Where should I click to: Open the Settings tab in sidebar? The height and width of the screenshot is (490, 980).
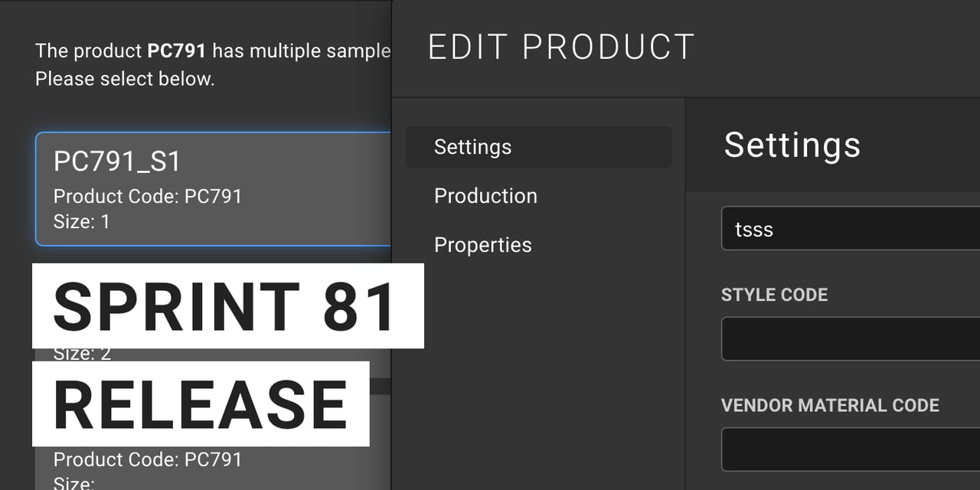(x=472, y=147)
